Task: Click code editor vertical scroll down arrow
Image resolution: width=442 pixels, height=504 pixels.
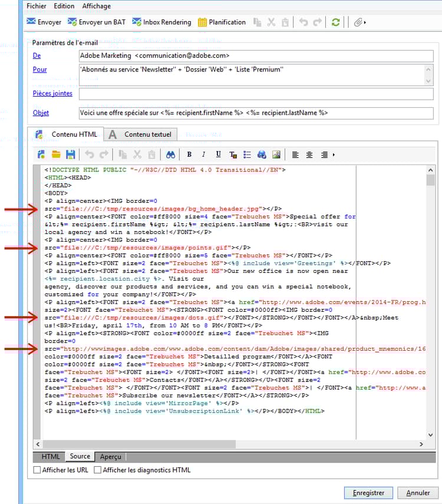Action: (x=431, y=435)
